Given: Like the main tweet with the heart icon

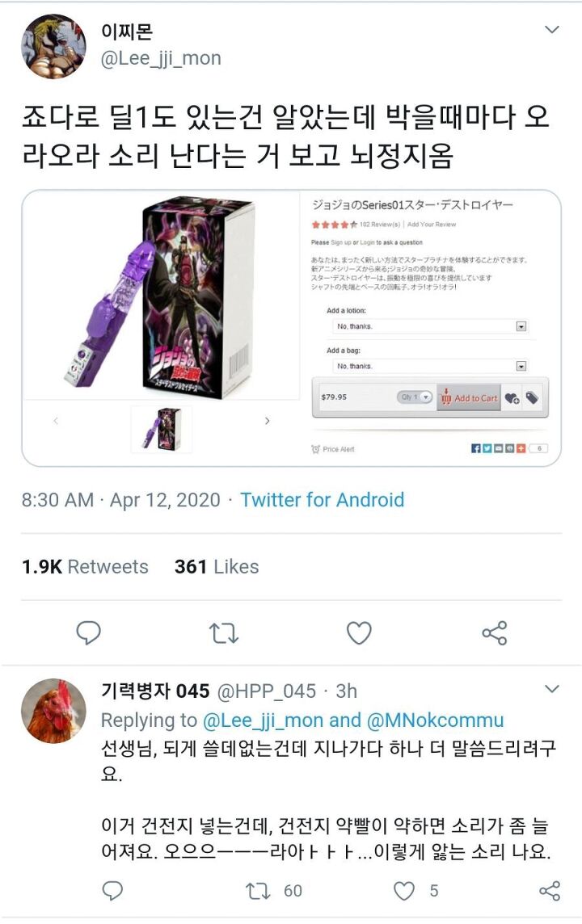Looking at the screenshot, I should point(359,633).
